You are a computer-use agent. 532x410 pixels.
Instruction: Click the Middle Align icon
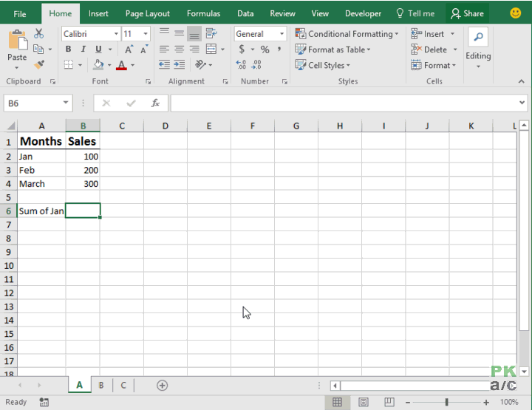pos(179,33)
